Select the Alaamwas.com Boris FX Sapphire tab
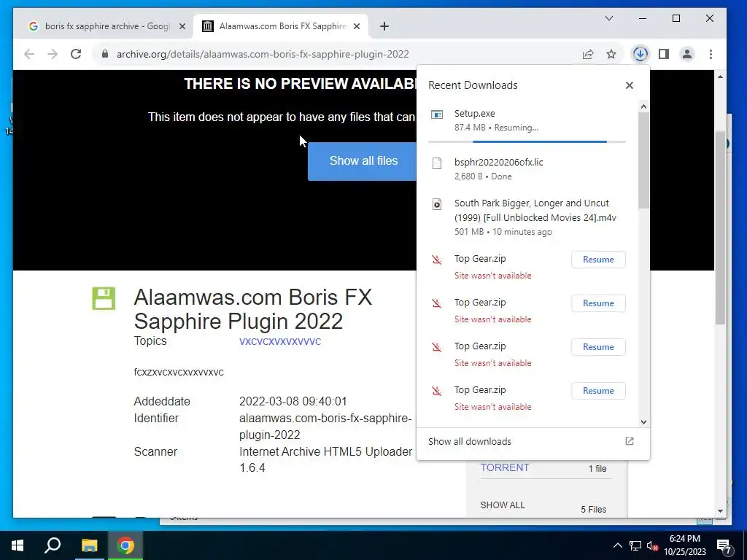 (281, 26)
